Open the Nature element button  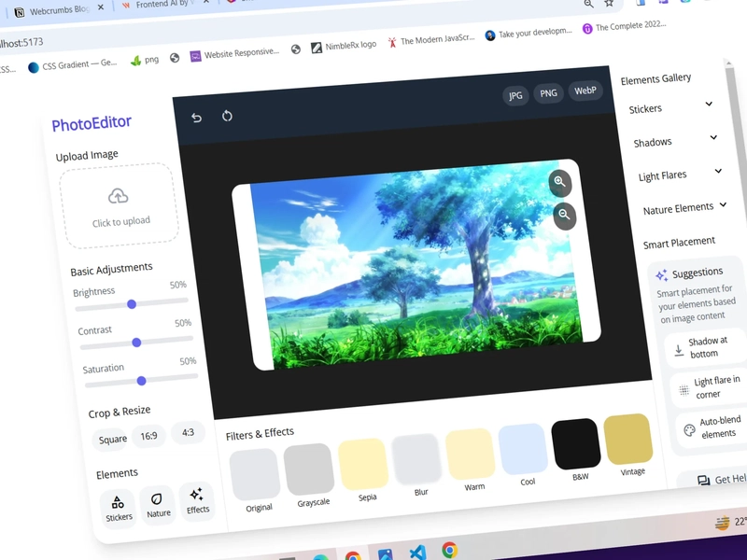pos(158,505)
